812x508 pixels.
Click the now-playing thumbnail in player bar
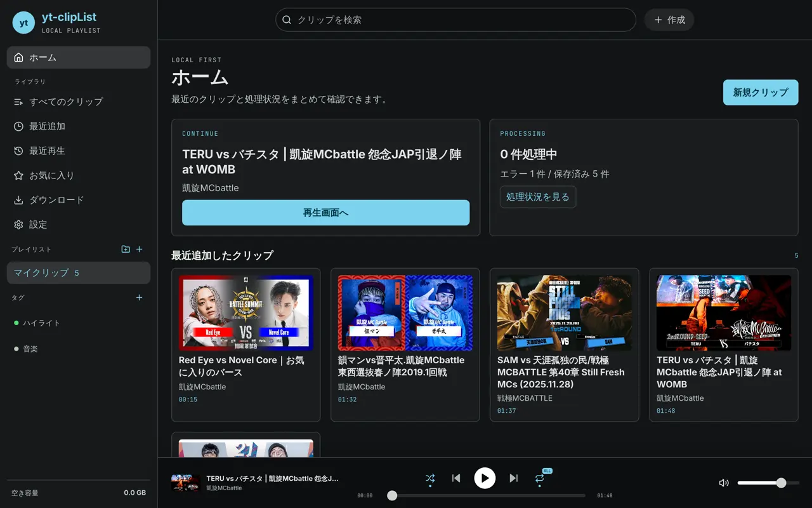tap(186, 483)
